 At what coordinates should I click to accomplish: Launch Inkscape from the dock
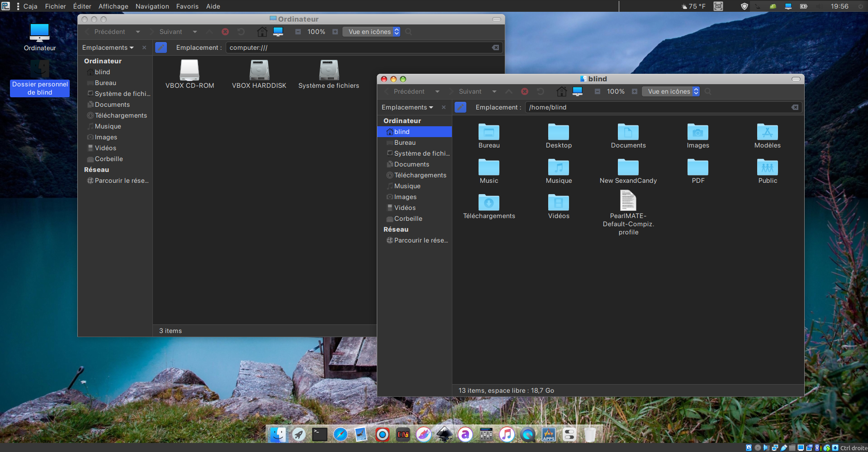(445, 435)
